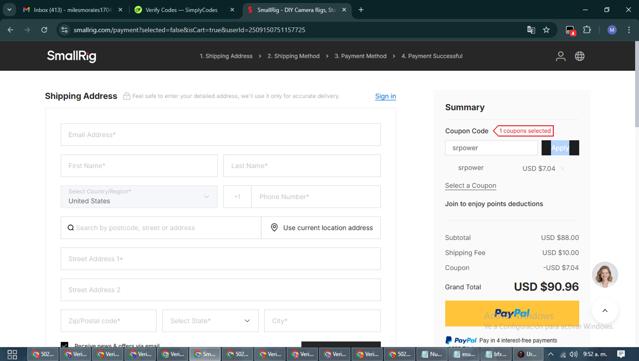The image size is (639, 361).
Task: Pay with the yellow PayPal button
Action: click(x=512, y=313)
